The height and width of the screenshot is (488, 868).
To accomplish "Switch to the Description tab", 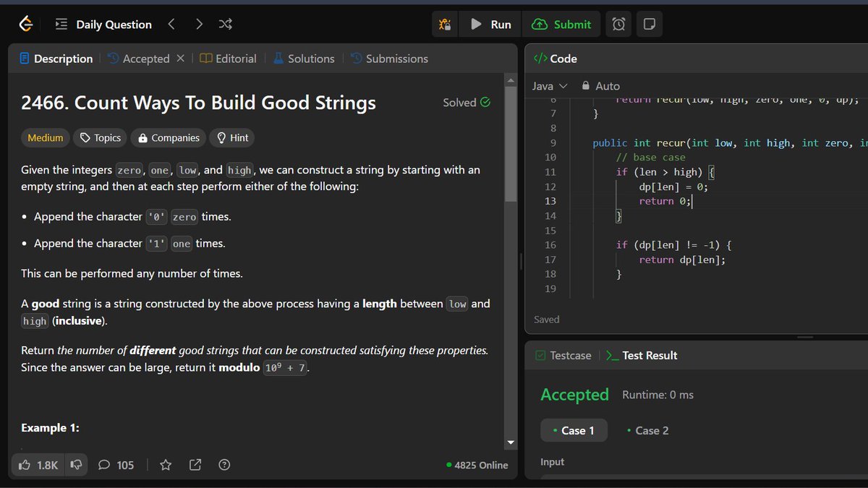I will pos(56,59).
